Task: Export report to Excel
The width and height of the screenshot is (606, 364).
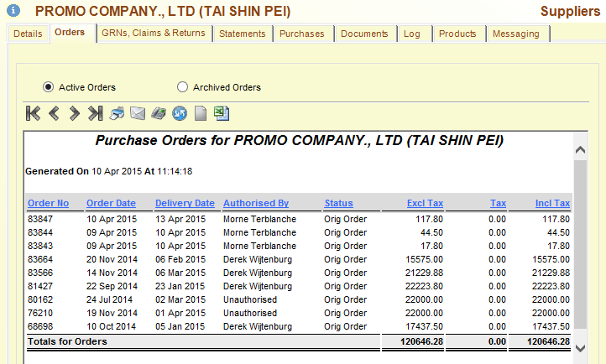Action: pos(221,113)
